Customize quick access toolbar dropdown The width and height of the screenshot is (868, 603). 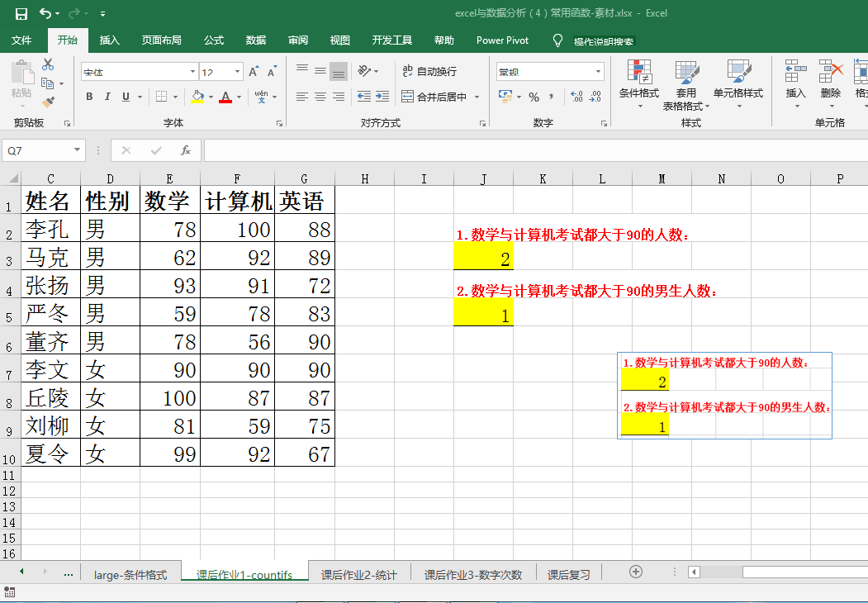(x=103, y=14)
